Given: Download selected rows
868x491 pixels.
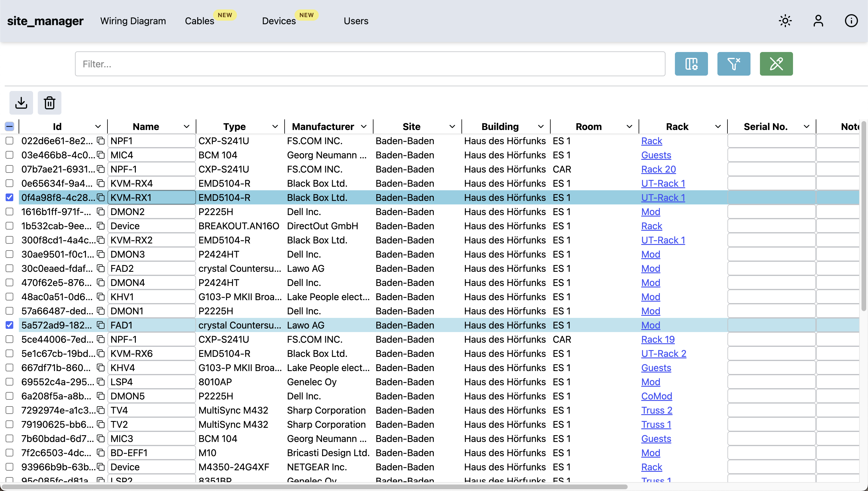Looking at the screenshot, I should 21,103.
